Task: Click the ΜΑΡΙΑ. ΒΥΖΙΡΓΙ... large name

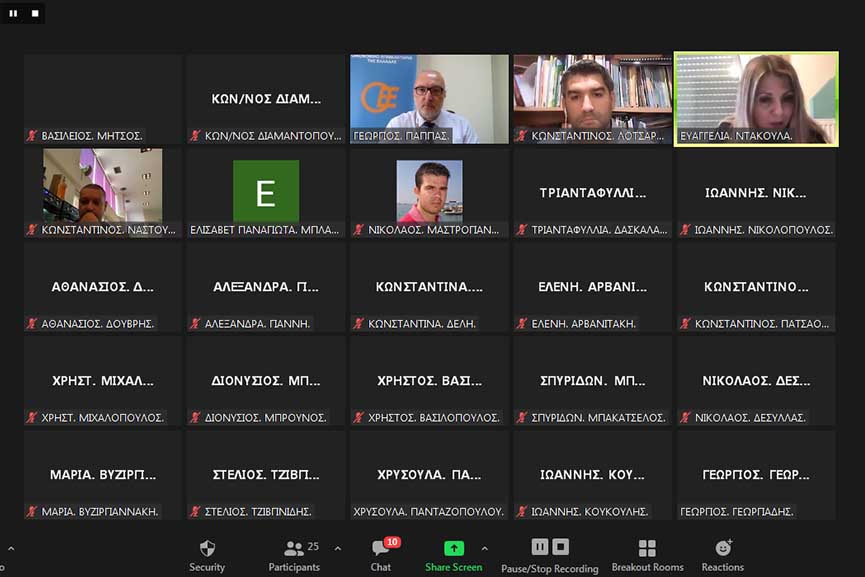Action: (103, 475)
